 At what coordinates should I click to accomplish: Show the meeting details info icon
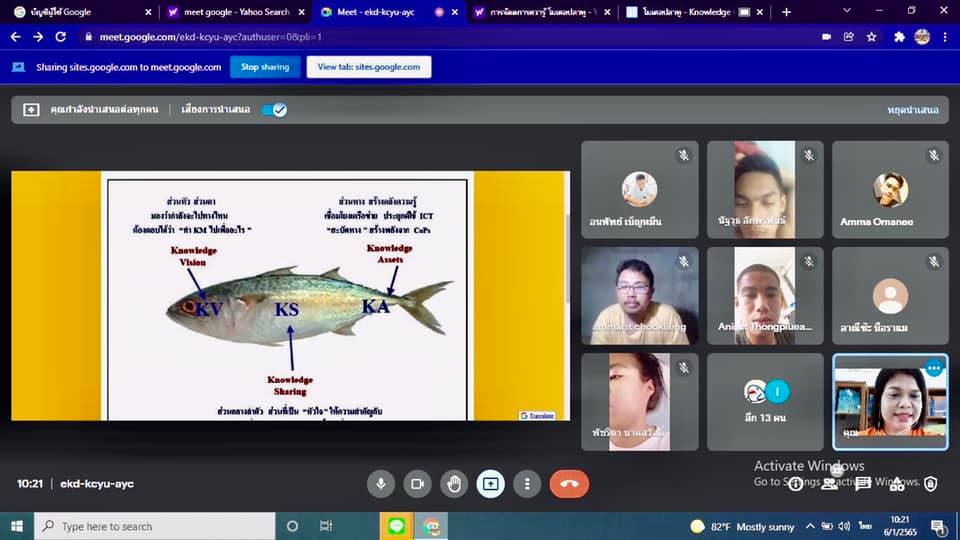tap(796, 484)
